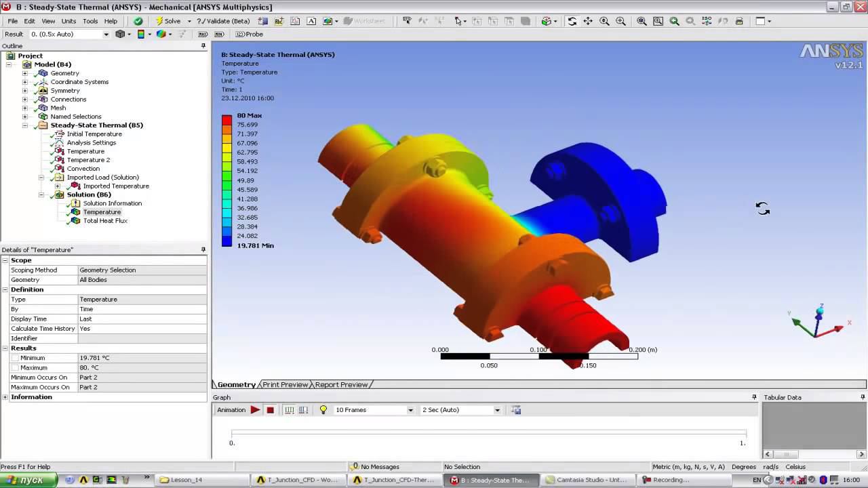Click the New Figure or Image toolbar icon
Image resolution: width=868 pixels, height=488 pixels.
click(x=328, y=21)
